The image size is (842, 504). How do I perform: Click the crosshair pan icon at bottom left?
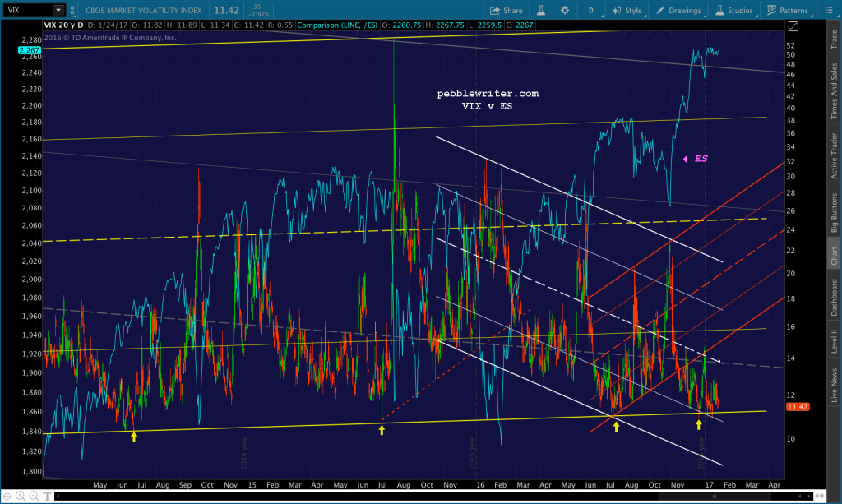point(7,496)
